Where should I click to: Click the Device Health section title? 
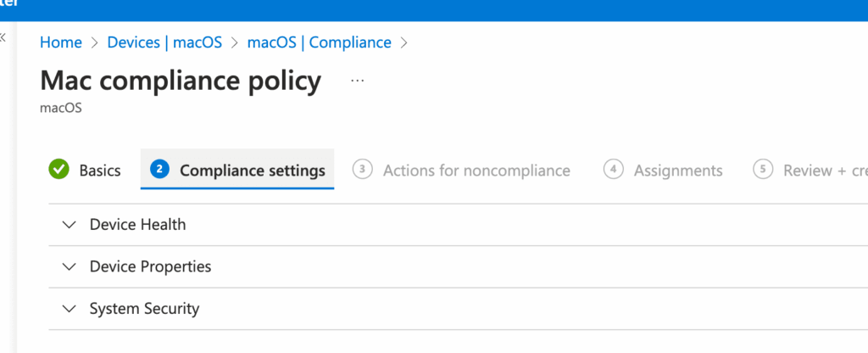[x=137, y=225]
